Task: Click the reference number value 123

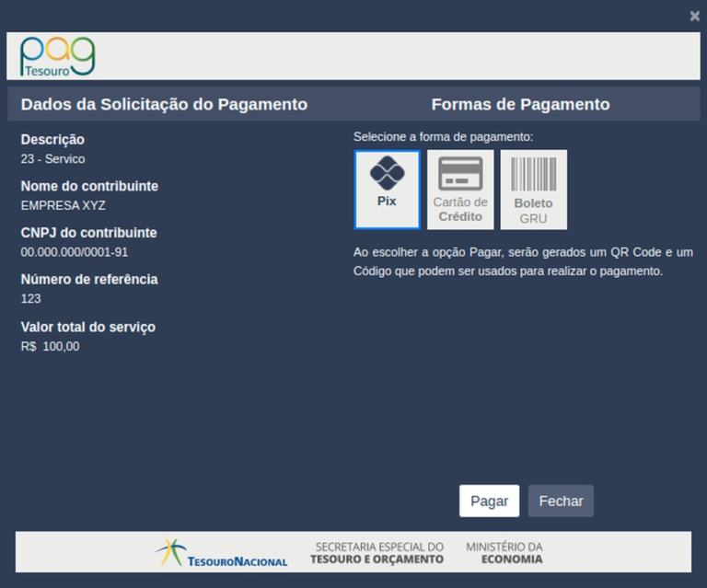Action: click(30, 298)
